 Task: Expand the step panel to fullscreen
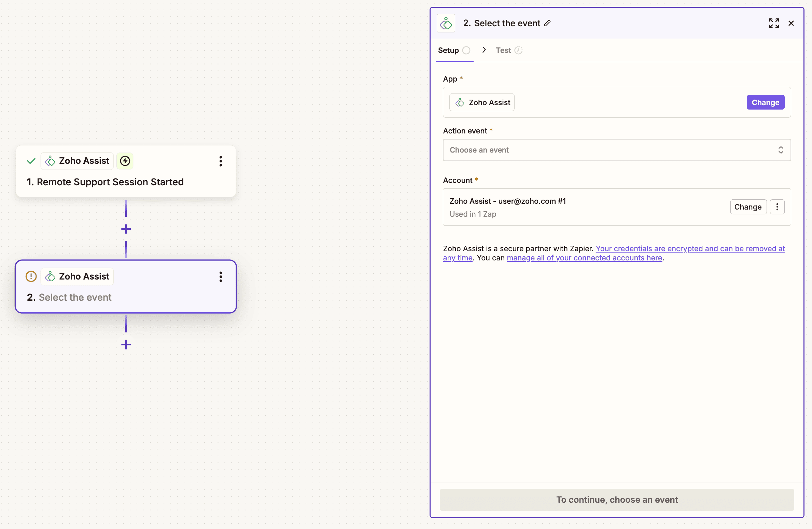pyautogui.click(x=774, y=23)
